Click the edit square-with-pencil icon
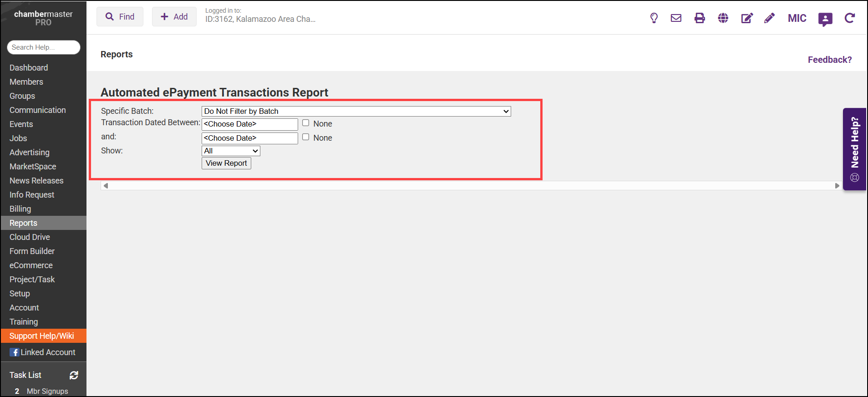Screen dimensions: 868x397 click(746, 18)
